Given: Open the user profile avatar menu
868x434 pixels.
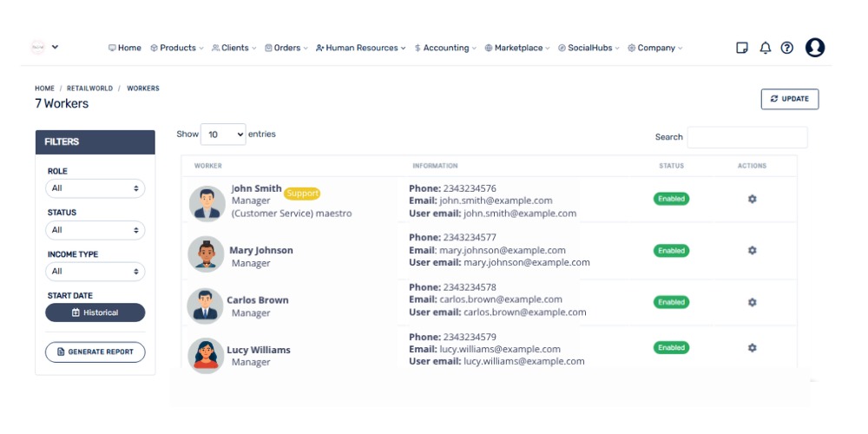Looking at the screenshot, I should tap(814, 48).
